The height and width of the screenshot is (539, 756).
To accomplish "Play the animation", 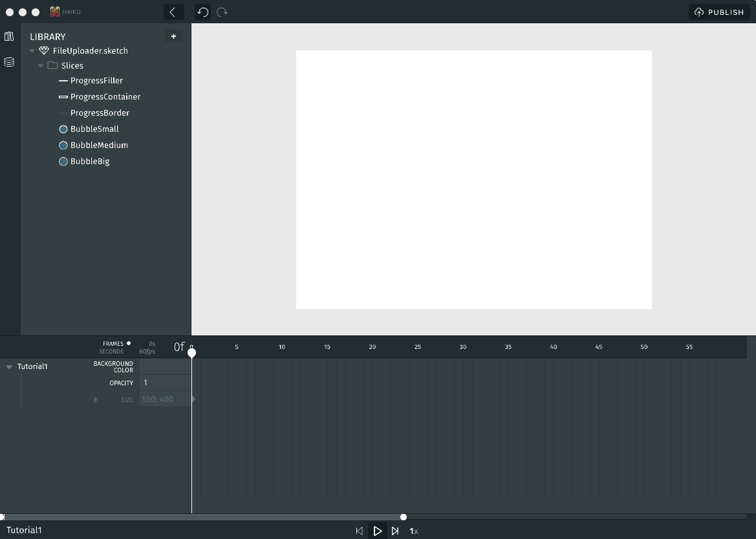I will pyautogui.click(x=378, y=531).
